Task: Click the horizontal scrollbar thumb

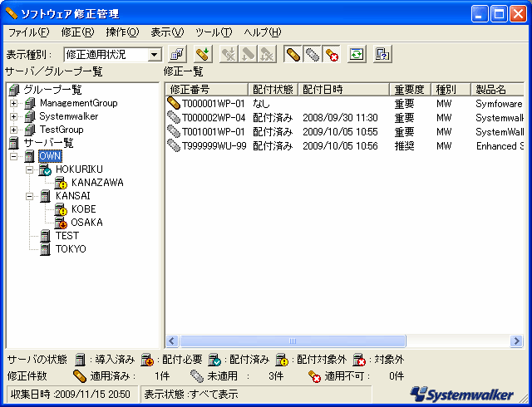Action: tap(293, 341)
